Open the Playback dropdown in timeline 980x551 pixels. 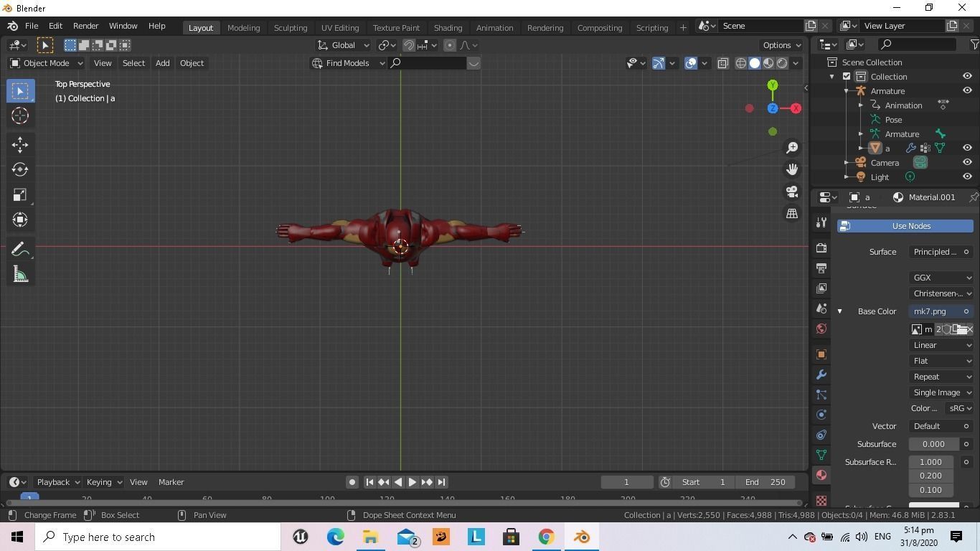pos(58,482)
